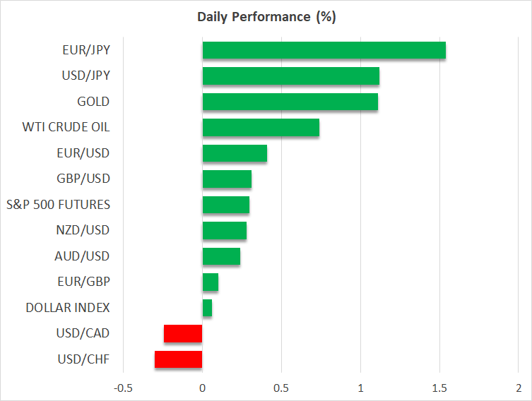Click the small EUR/GBP bar

tap(210, 282)
